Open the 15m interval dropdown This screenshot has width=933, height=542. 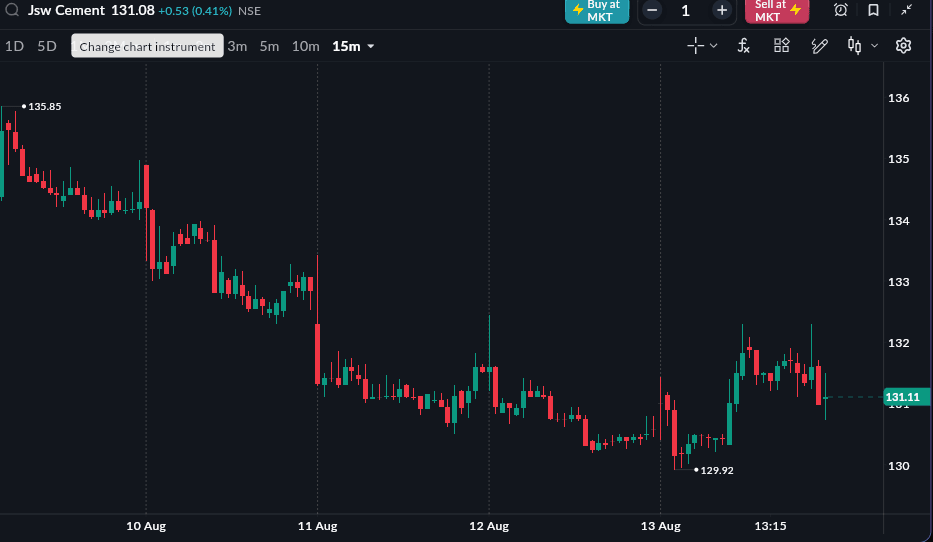click(x=353, y=46)
